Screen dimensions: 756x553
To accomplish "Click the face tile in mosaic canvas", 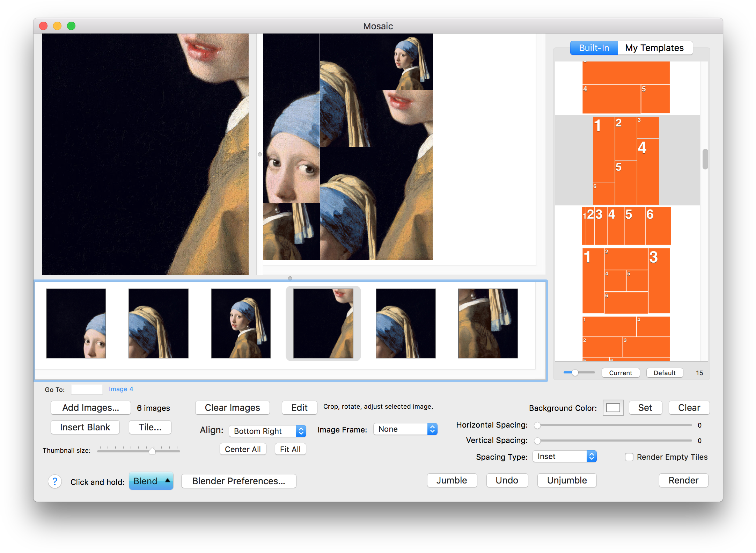I will [x=292, y=118].
